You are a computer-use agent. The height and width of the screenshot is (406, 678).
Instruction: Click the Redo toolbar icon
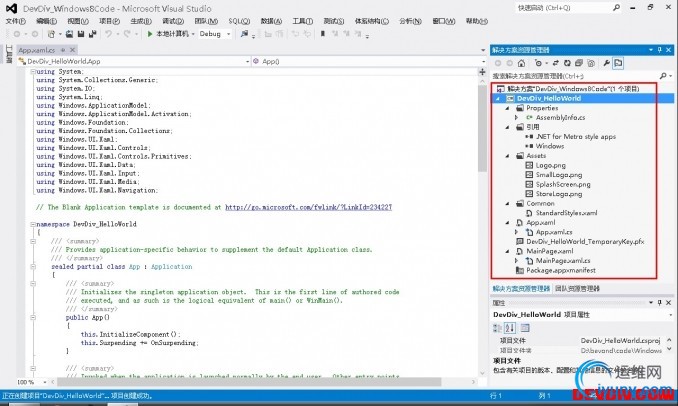tap(127, 34)
